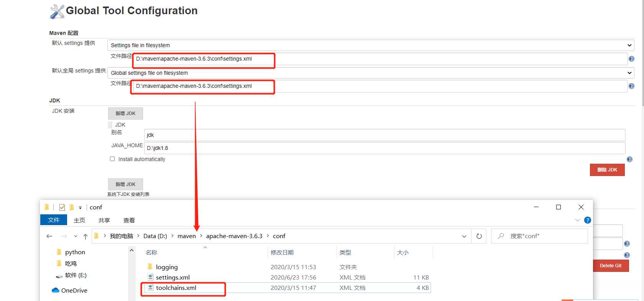644x301 pixels.
Task: Toggle Install automatically checkbox
Action: 112,159
